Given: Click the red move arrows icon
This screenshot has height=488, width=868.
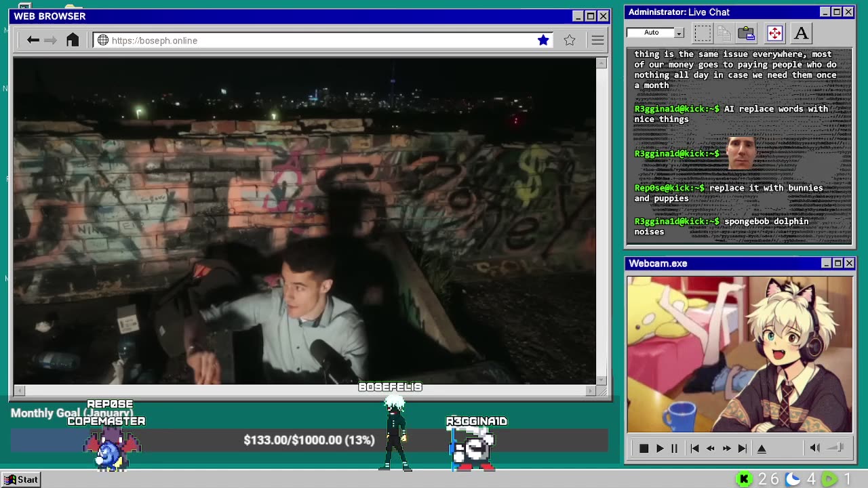Looking at the screenshot, I should (774, 33).
